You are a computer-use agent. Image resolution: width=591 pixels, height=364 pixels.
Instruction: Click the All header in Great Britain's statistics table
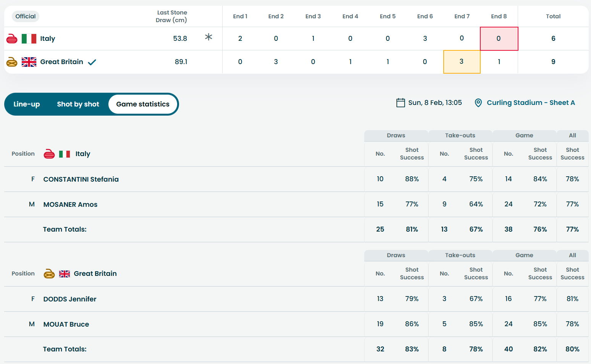(x=572, y=255)
